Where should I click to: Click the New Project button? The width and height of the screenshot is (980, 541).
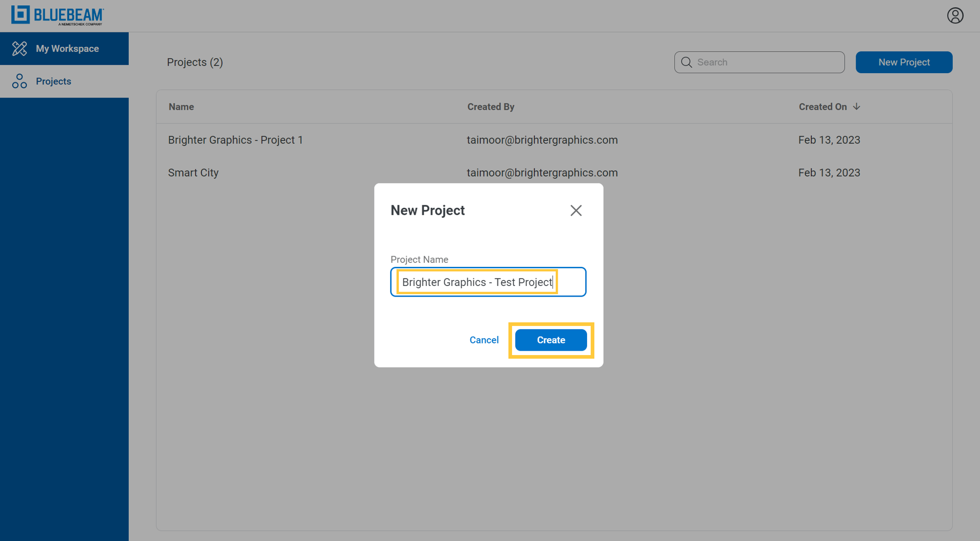click(x=903, y=62)
